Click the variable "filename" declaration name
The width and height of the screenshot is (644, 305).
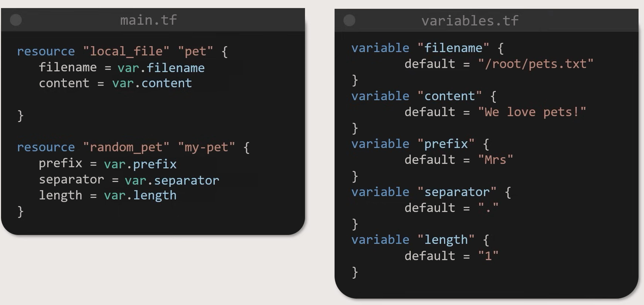pos(453,48)
